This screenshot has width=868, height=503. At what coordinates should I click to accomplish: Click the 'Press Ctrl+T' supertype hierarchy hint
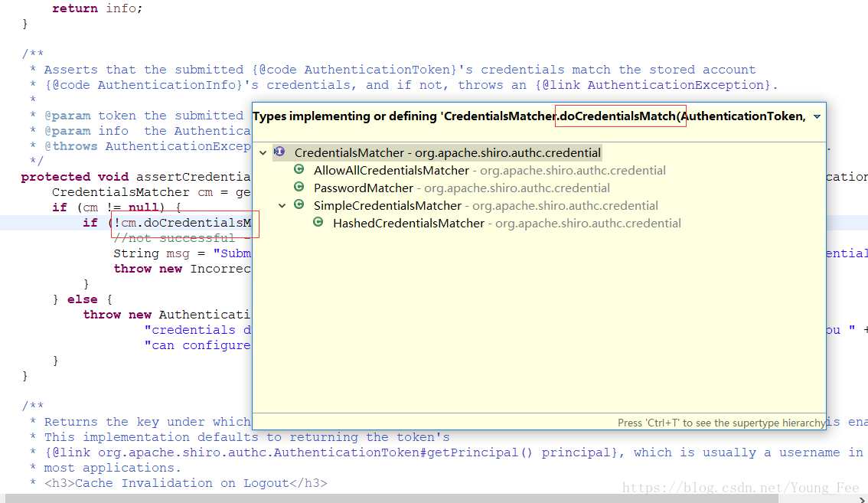coord(721,423)
